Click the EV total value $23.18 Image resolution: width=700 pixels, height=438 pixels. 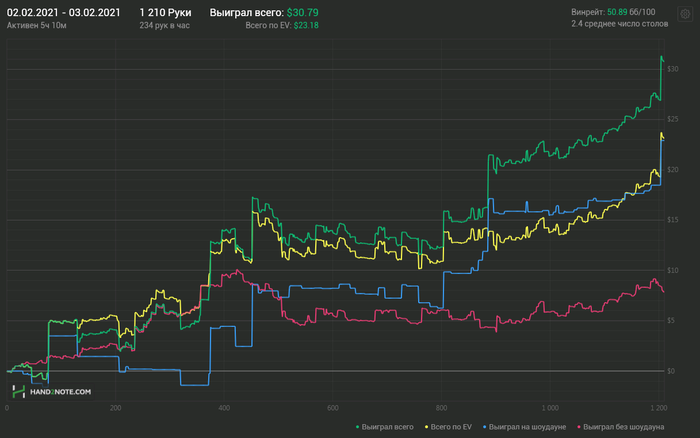coord(306,25)
